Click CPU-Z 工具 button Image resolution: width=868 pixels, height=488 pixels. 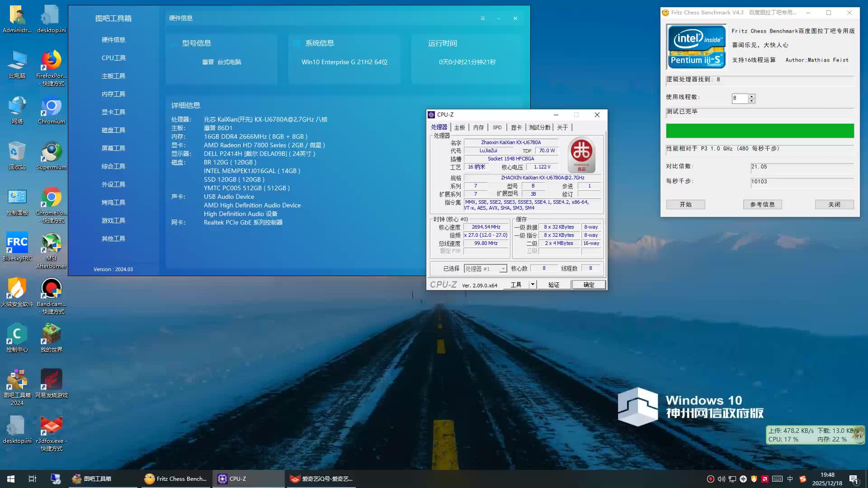tap(516, 285)
